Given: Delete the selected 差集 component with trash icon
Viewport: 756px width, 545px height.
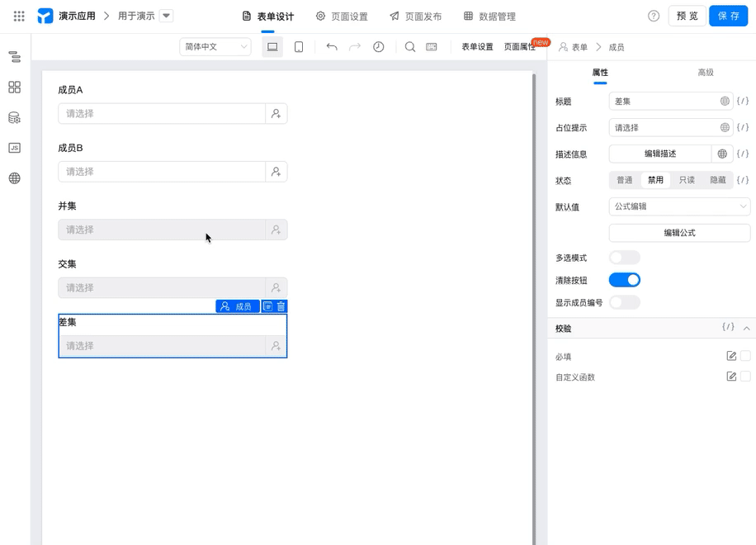Looking at the screenshot, I should click(x=281, y=306).
